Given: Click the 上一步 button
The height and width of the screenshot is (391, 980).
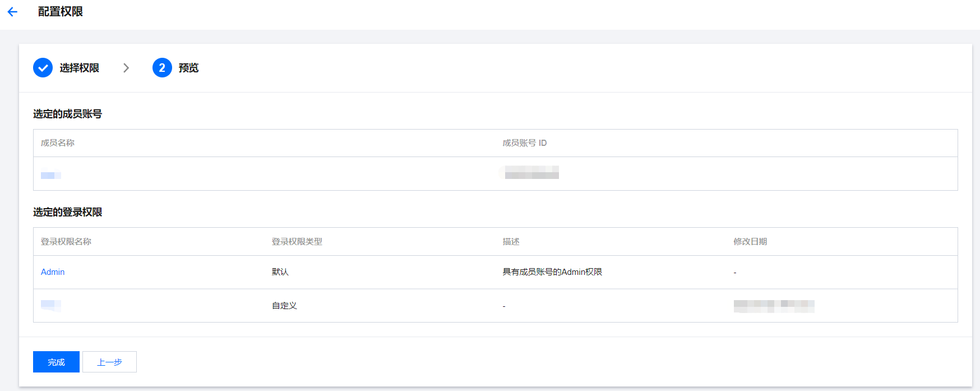Looking at the screenshot, I should point(109,362).
